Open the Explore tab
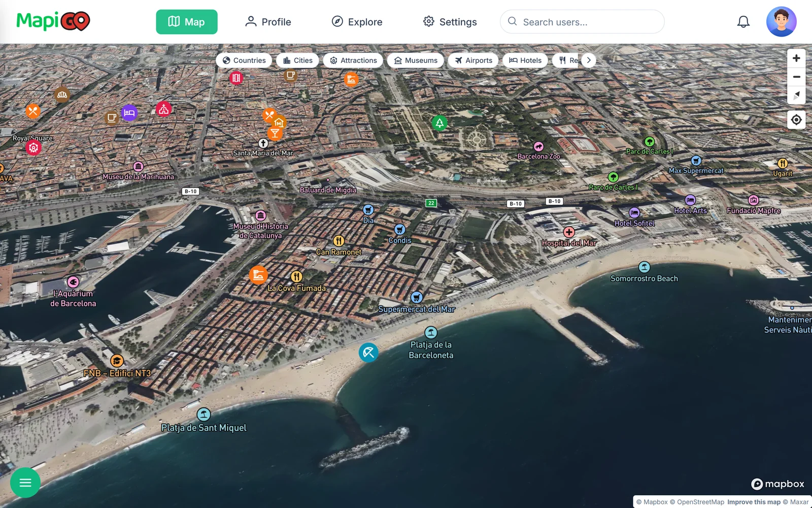 [357, 22]
